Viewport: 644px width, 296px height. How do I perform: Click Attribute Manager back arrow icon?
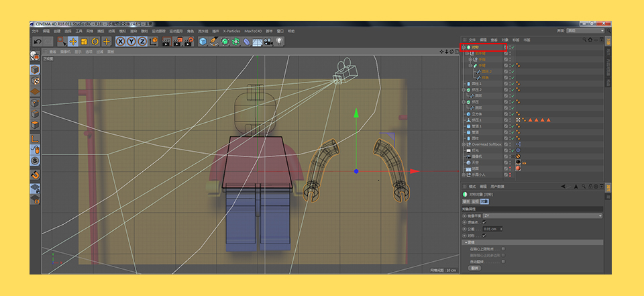coord(563,187)
